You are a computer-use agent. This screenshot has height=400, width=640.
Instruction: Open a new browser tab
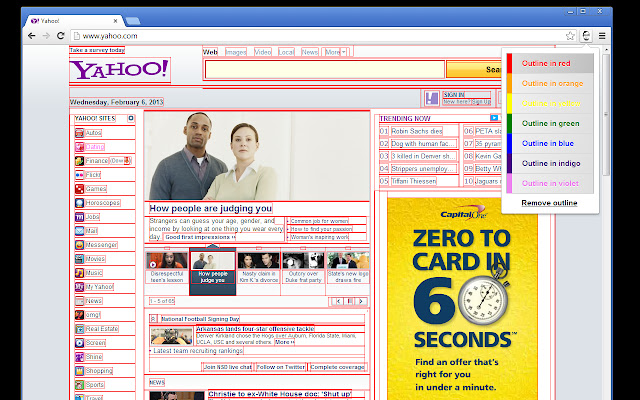pyautogui.click(x=133, y=21)
